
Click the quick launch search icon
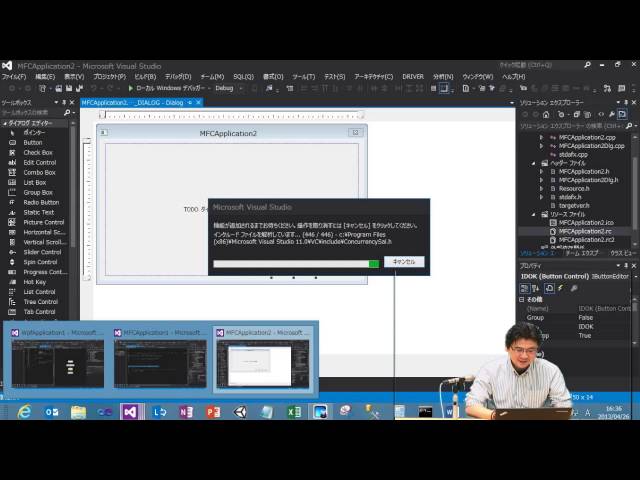[x=587, y=65]
